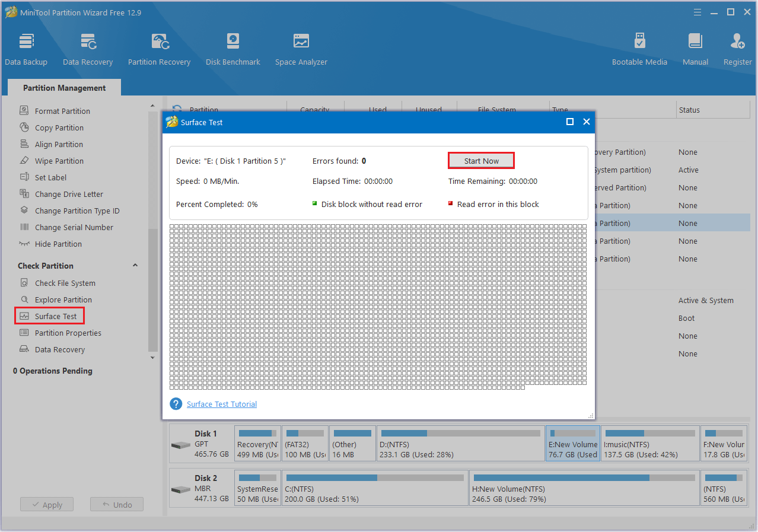Viewport: 758px width, 532px height.
Task: Create Bootable Media
Action: pyautogui.click(x=639, y=49)
